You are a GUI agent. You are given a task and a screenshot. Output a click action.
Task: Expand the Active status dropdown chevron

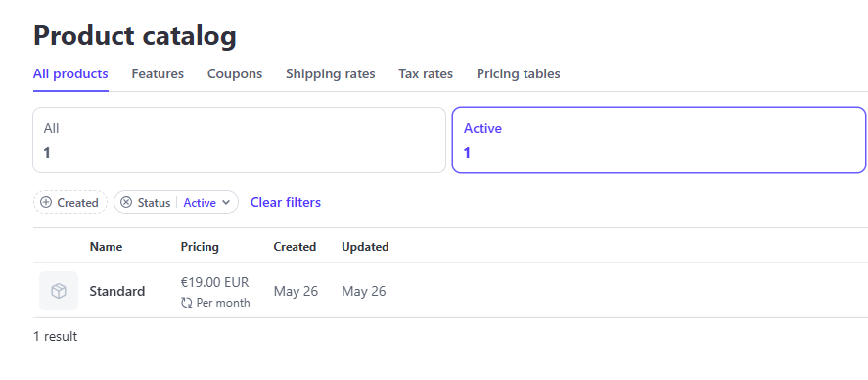(x=226, y=202)
